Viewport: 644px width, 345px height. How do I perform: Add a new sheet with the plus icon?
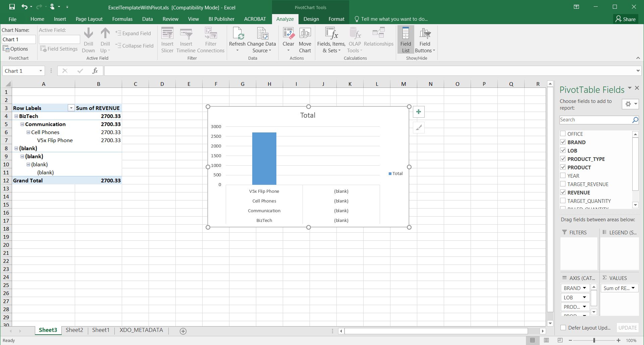183,331
